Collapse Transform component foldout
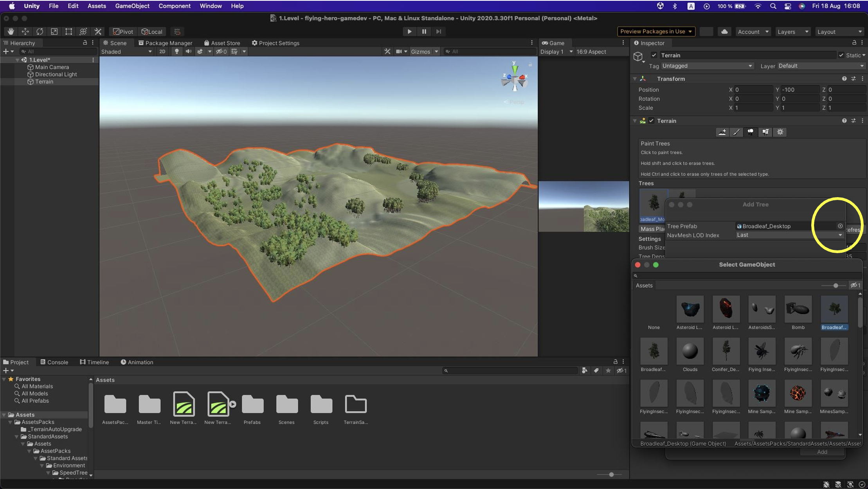868x489 pixels. pyautogui.click(x=635, y=79)
